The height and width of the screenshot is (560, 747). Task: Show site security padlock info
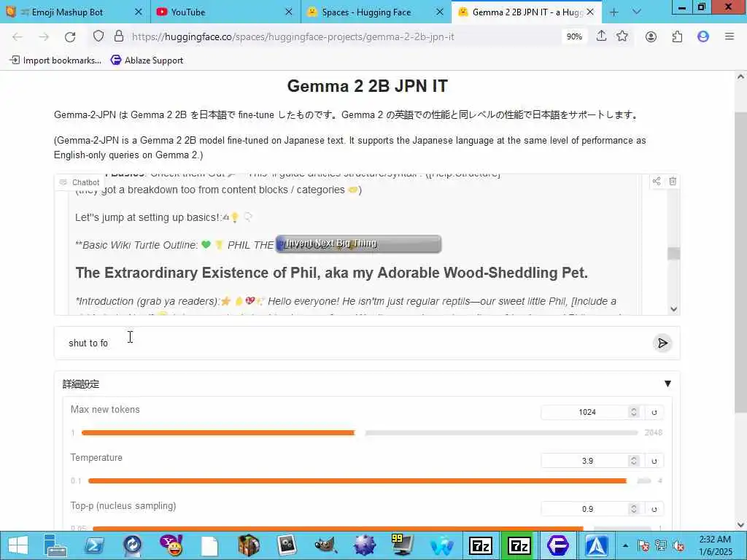[119, 36]
